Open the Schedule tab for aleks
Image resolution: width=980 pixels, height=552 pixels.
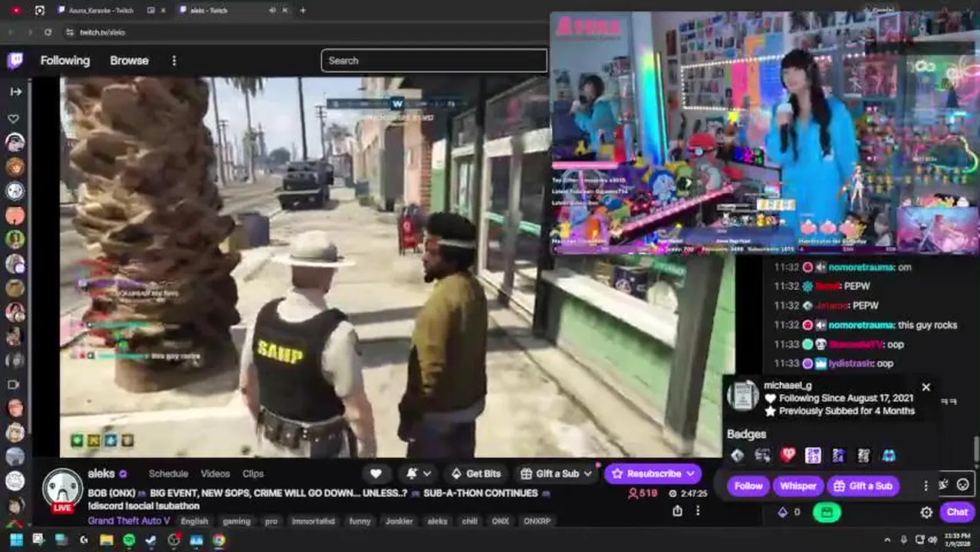(x=168, y=474)
